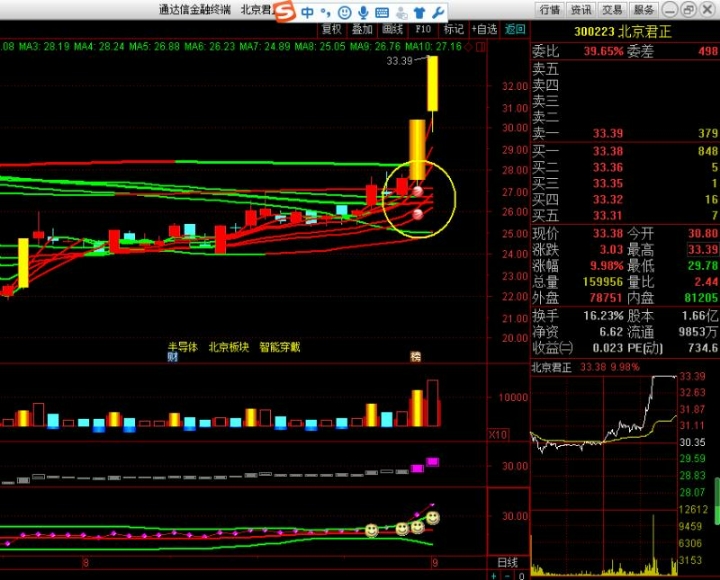Click the plus zoom-in button below 日线

click(494, 576)
